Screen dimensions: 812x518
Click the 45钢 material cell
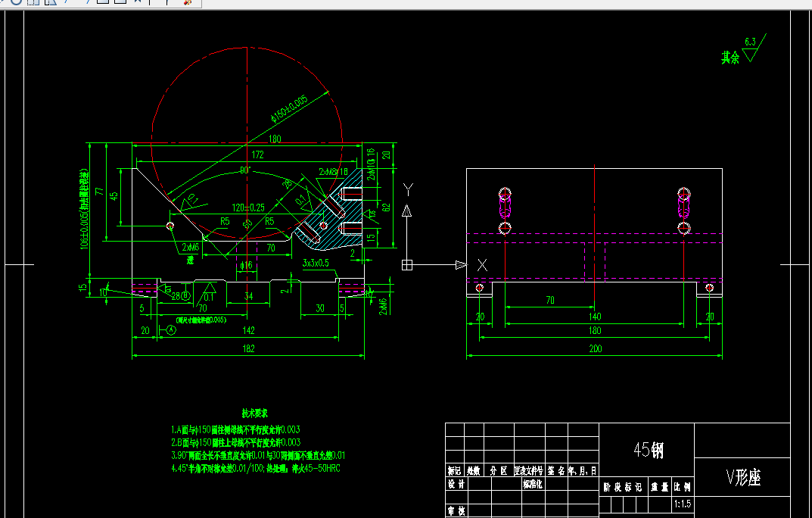646,450
